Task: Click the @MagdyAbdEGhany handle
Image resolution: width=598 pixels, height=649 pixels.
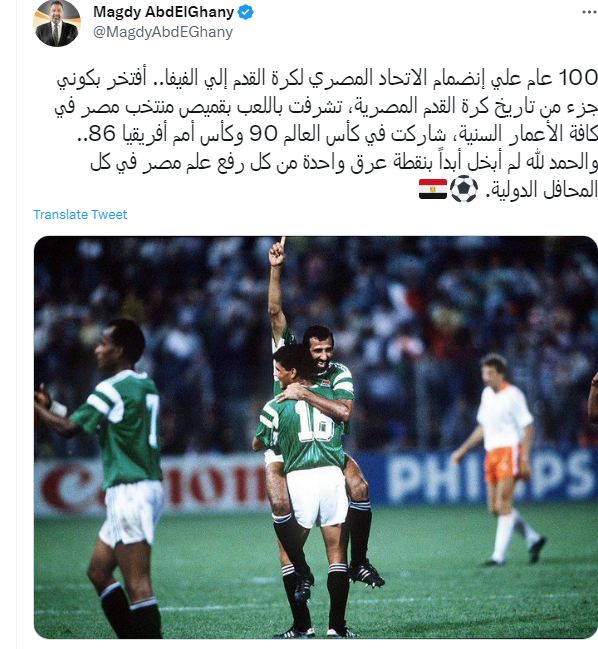Action: pos(163,32)
